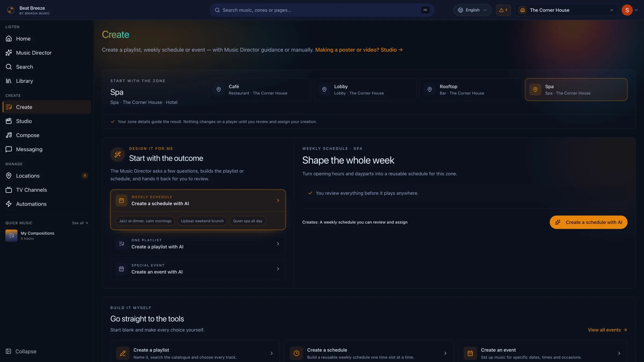Image resolution: width=644 pixels, height=362 pixels.
Task: Expand Create a playlist with AI option
Action: tap(198, 244)
